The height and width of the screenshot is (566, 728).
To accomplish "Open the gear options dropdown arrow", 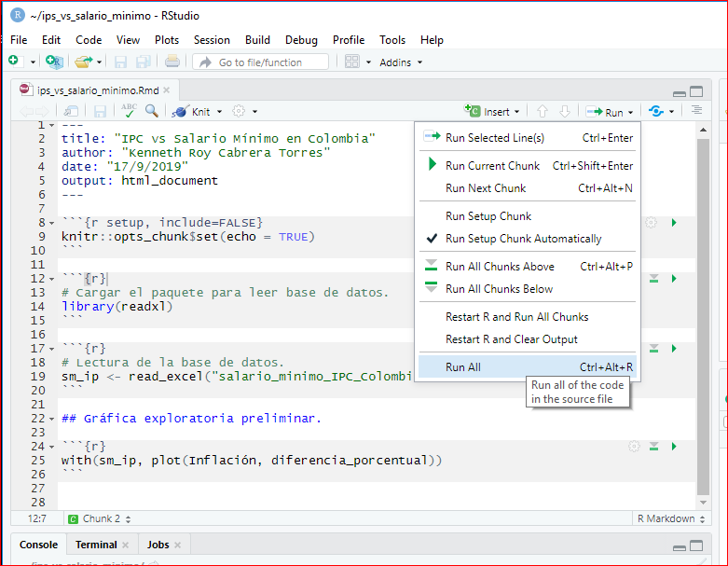I will [254, 112].
